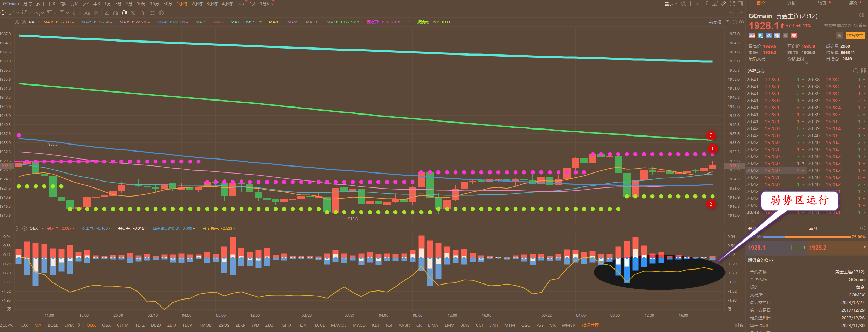Image resolution: width=868 pixels, height=332 pixels.
Task: Open tick list grid view icon
Action: click(863, 71)
